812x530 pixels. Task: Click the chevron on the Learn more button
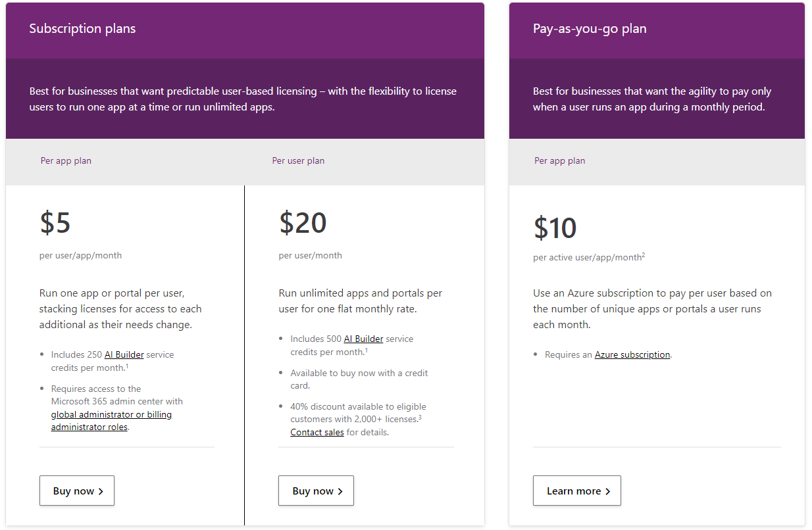tap(607, 491)
